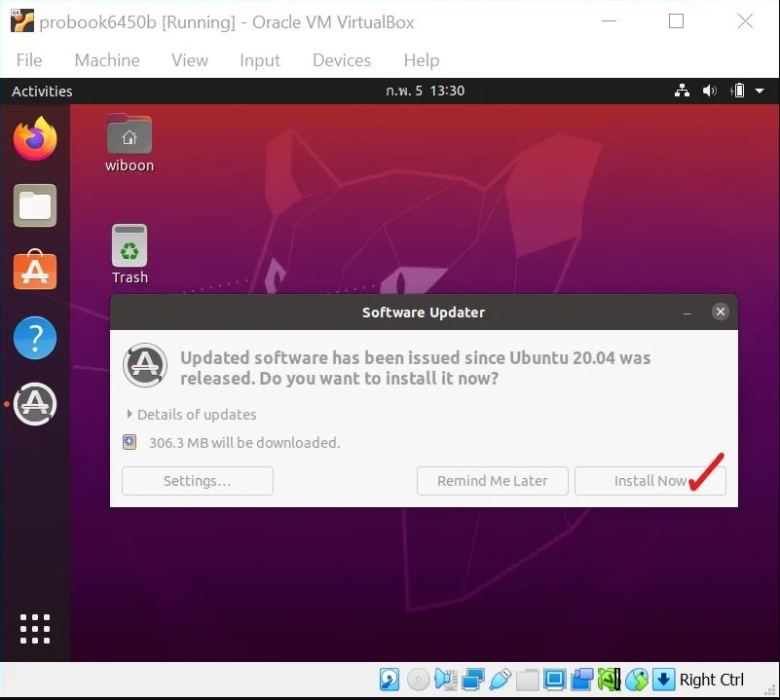
Task: Click the clock in the Ubuntu top bar
Action: (426, 91)
